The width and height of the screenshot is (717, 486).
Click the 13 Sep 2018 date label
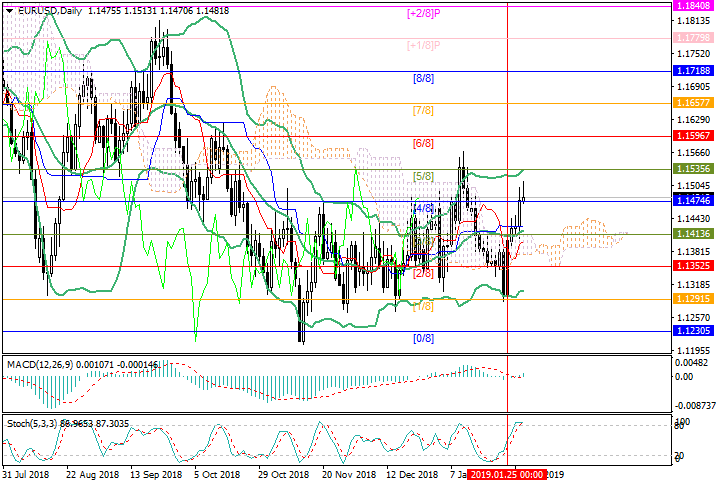coord(156,474)
